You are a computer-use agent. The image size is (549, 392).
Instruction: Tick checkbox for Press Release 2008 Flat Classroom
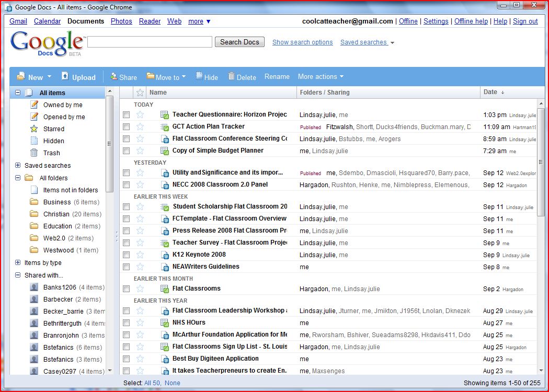click(x=127, y=231)
